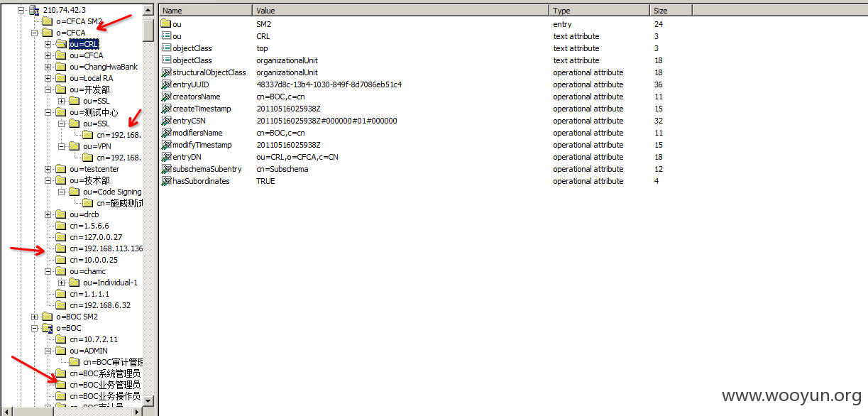Viewport: 868px width, 416px height.
Task: Select the cn=10.0.0.25 entry
Action: (x=93, y=260)
